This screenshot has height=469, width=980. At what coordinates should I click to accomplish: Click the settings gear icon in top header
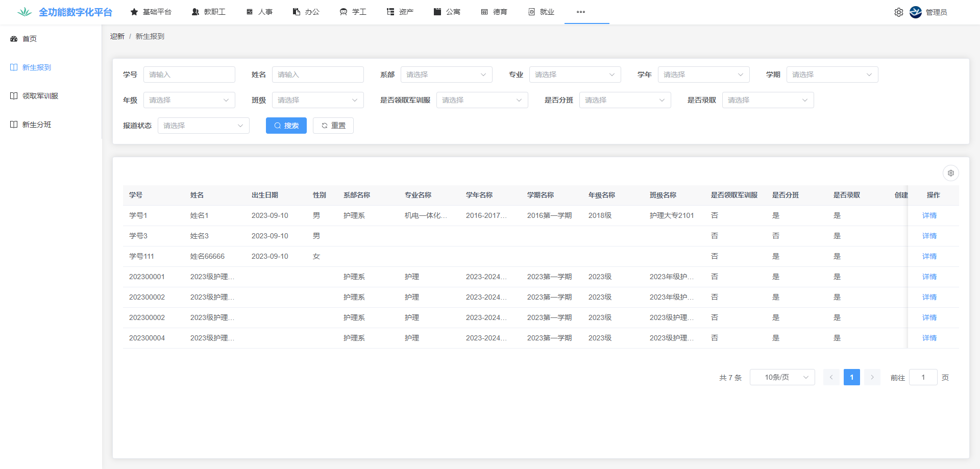pos(898,12)
